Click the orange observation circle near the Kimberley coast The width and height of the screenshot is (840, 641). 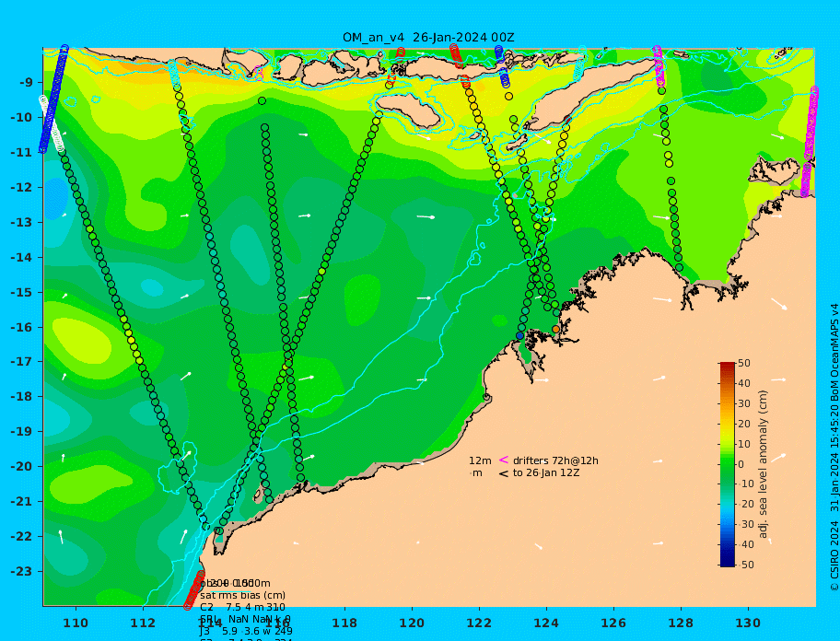(555, 329)
